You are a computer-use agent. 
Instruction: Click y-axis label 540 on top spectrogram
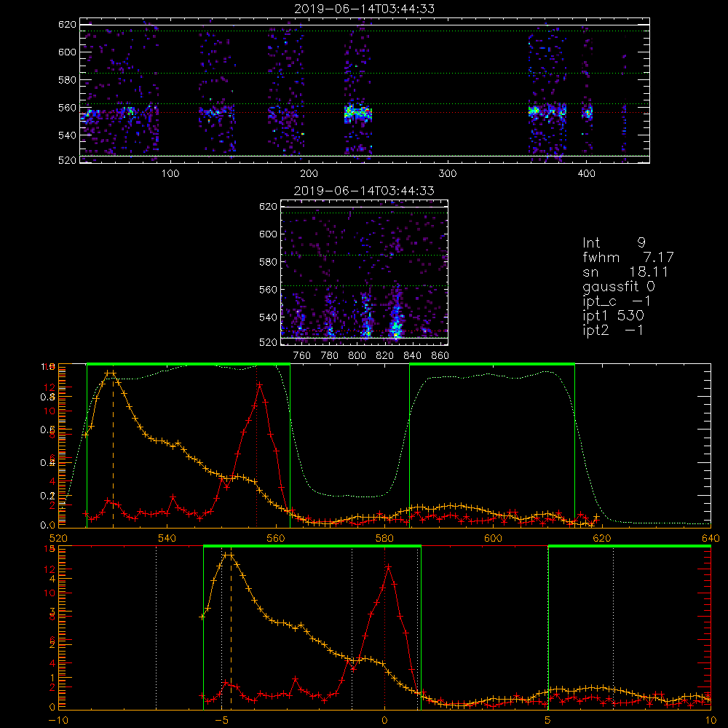point(67,135)
